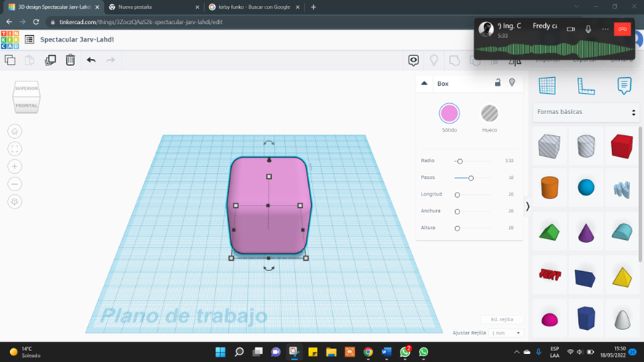644x362 pixels.
Task: Select the striped hole cylinder shape
Action: 586,146
